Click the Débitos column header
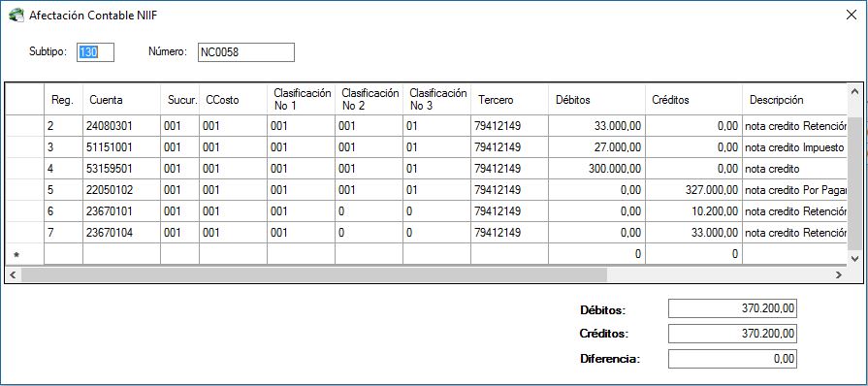This screenshot has height=386, width=868. [x=596, y=100]
